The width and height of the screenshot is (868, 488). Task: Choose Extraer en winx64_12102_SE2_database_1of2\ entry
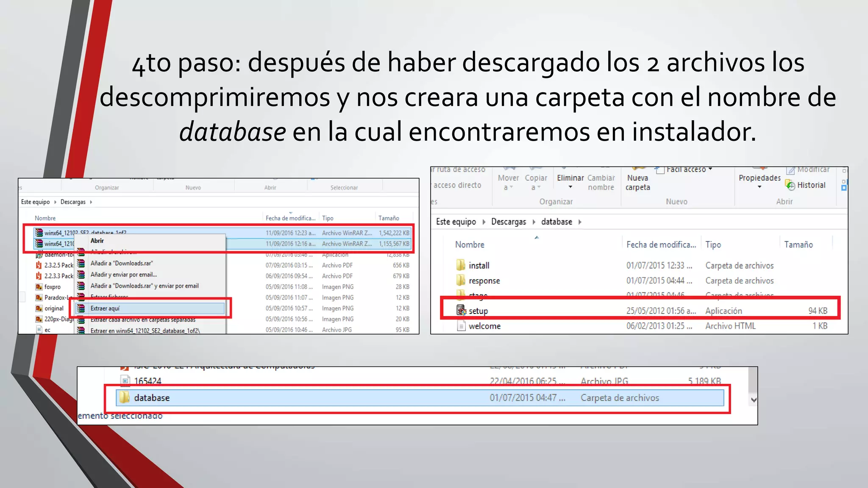145,331
